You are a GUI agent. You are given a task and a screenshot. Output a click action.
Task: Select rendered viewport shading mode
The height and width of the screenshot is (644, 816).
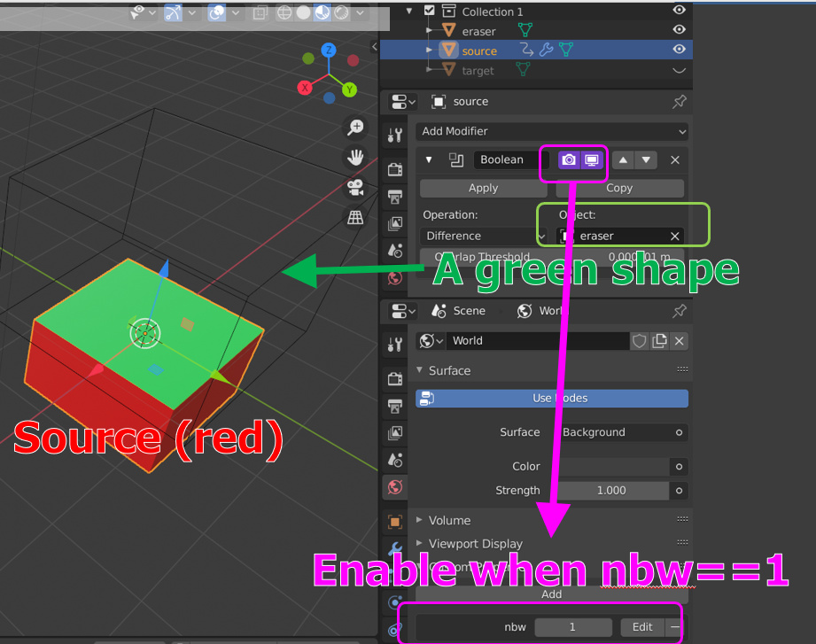tap(341, 12)
